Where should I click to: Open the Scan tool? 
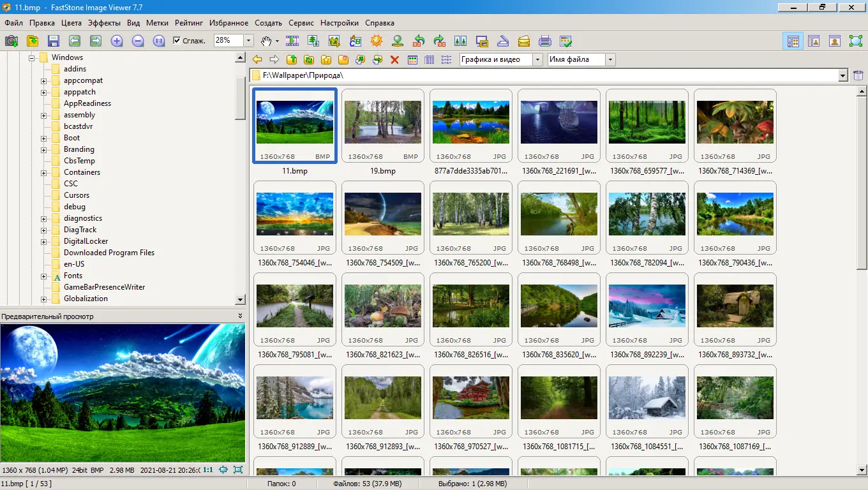click(503, 41)
